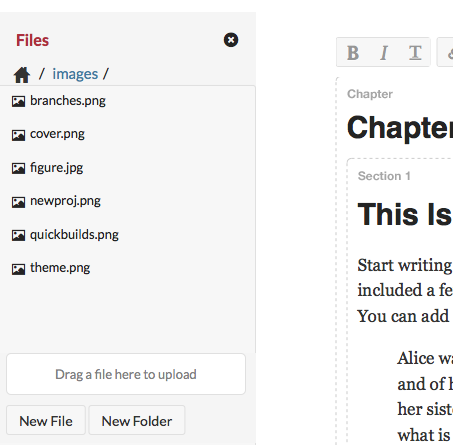Create a New Folder

point(137,421)
